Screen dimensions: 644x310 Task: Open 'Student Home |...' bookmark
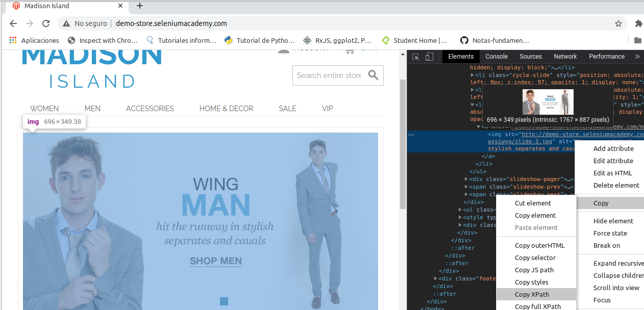415,40
